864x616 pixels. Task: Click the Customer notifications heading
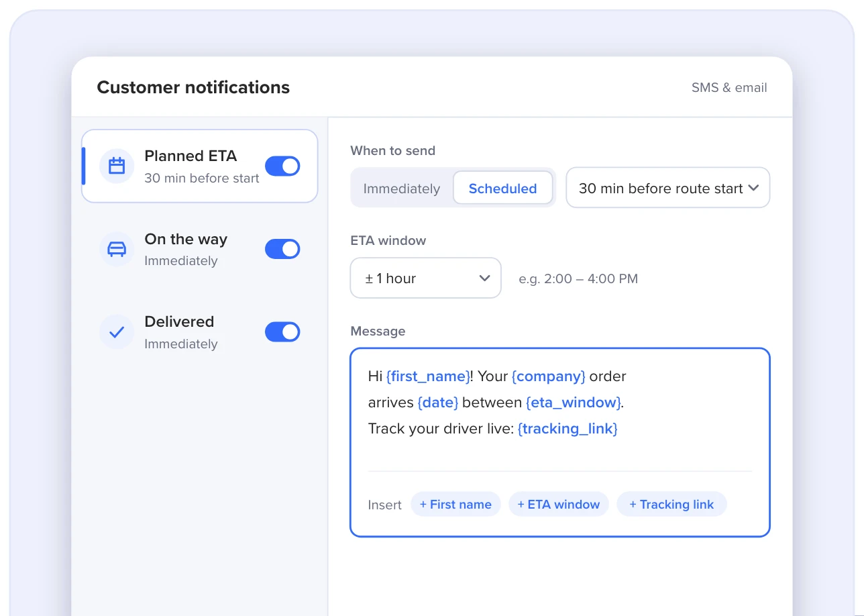[x=193, y=87]
